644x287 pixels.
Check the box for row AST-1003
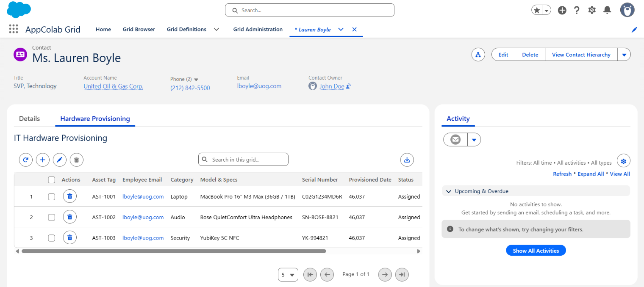(x=52, y=238)
